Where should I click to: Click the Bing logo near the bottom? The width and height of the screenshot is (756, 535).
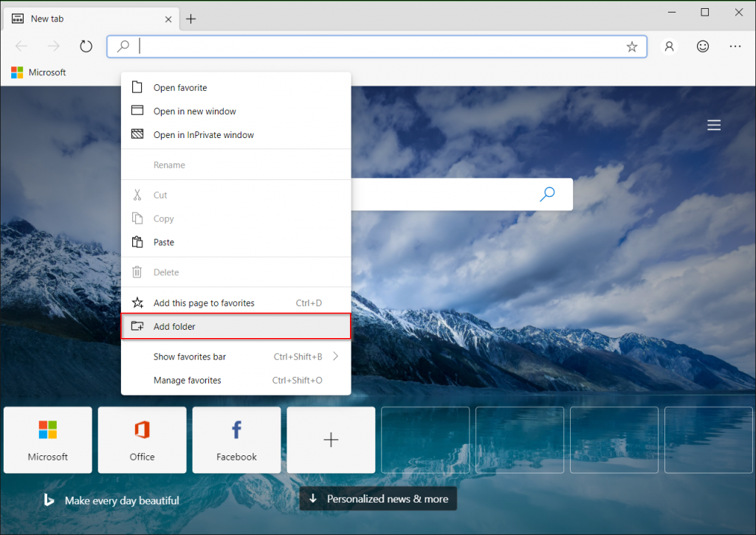(49, 500)
